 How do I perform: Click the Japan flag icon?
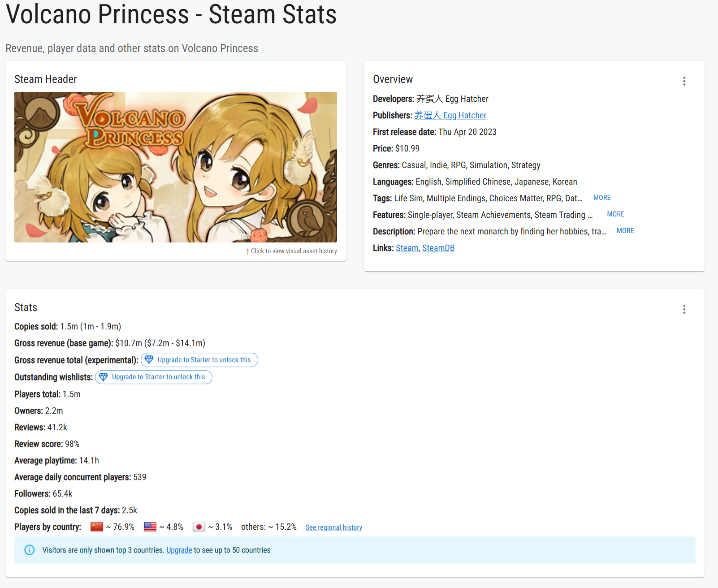(199, 527)
